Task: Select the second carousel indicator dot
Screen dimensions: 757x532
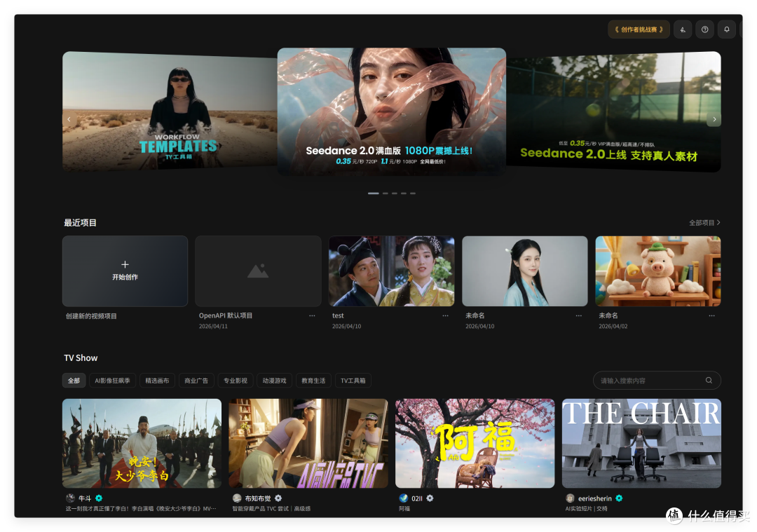Action: (386, 193)
